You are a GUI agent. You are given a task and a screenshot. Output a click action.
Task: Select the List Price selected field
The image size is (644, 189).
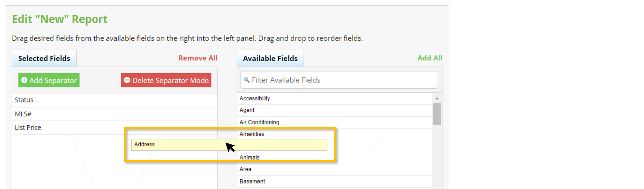point(115,127)
